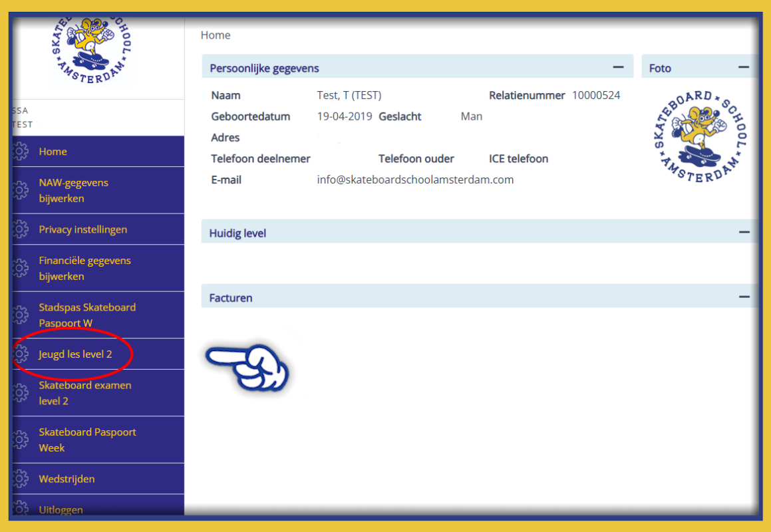Click Uitloggen to log out

point(61,510)
